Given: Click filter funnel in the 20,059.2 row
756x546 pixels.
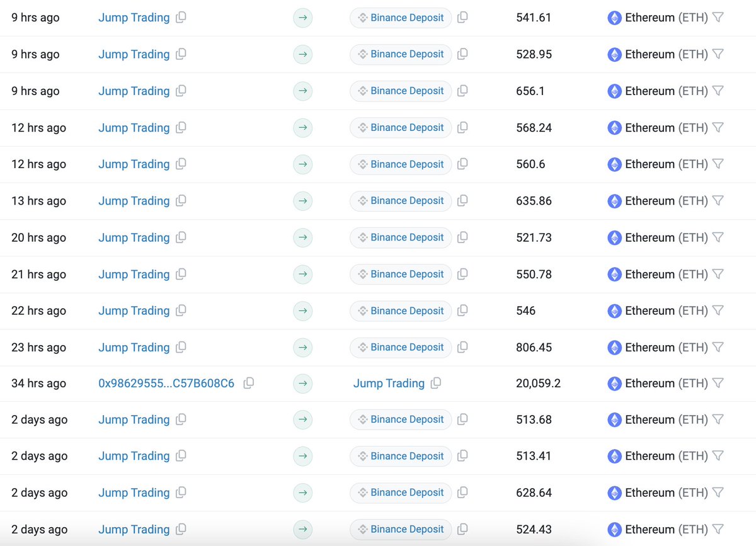Looking at the screenshot, I should pos(718,383).
